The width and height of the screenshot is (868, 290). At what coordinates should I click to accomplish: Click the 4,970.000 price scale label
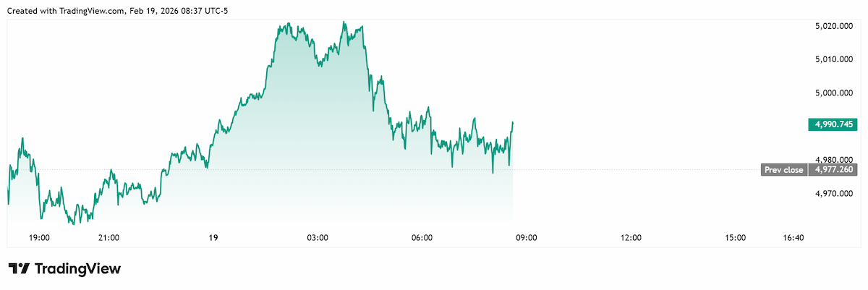[834, 193]
